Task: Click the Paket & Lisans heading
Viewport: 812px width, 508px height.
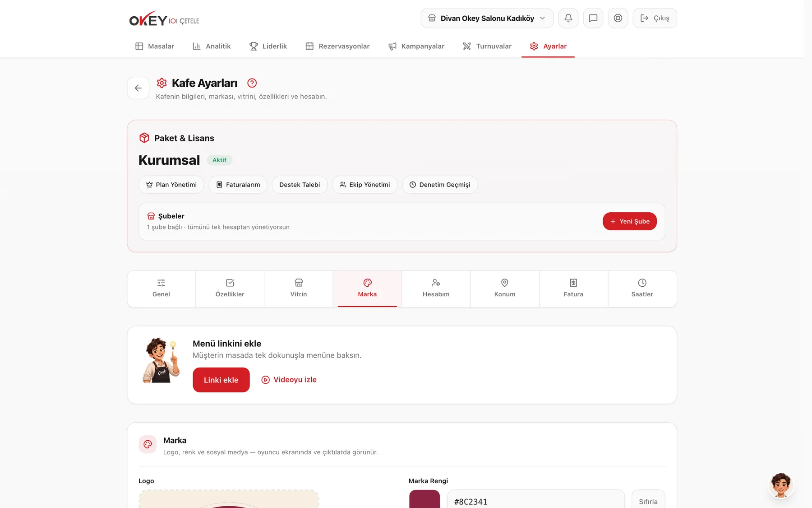Action: click(184, 138)
